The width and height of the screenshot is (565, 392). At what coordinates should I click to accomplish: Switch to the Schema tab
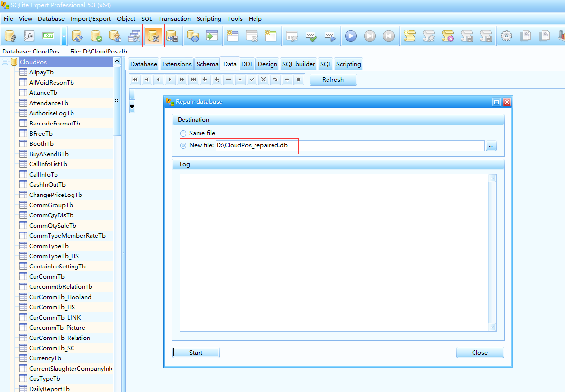(x=207, y=64)
